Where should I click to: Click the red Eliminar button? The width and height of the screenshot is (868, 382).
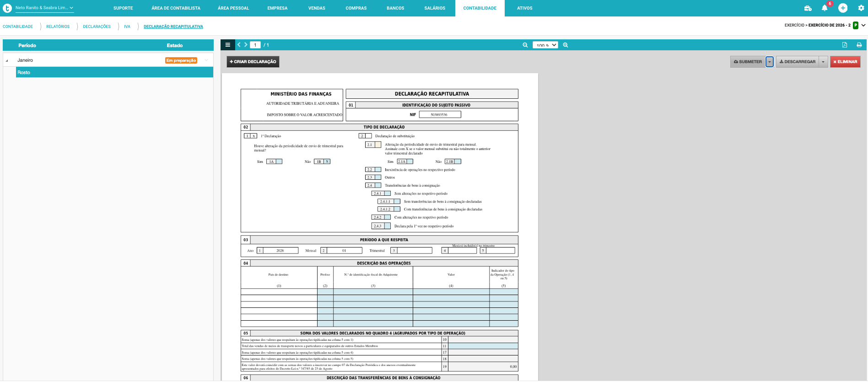click(845, 62)
